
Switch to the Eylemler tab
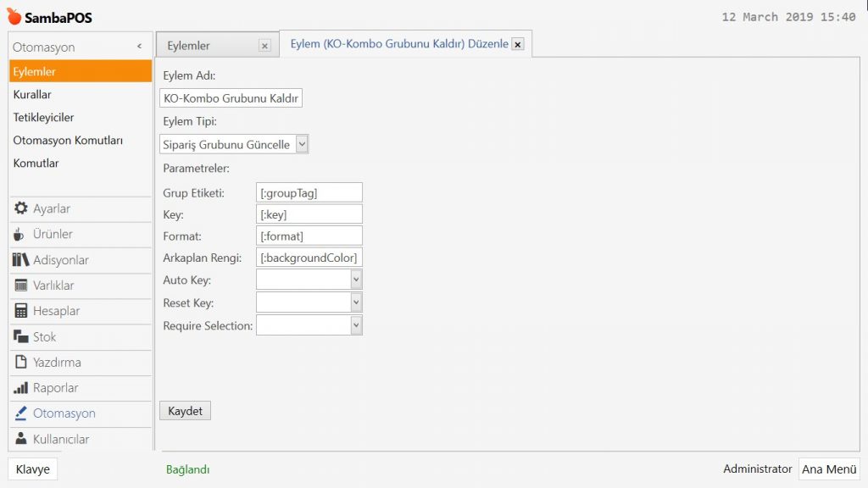[x=203, y=46]
